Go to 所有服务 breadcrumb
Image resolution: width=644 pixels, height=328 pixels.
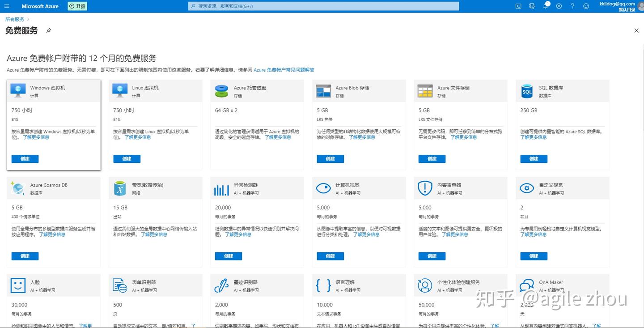tap(15, 19)
